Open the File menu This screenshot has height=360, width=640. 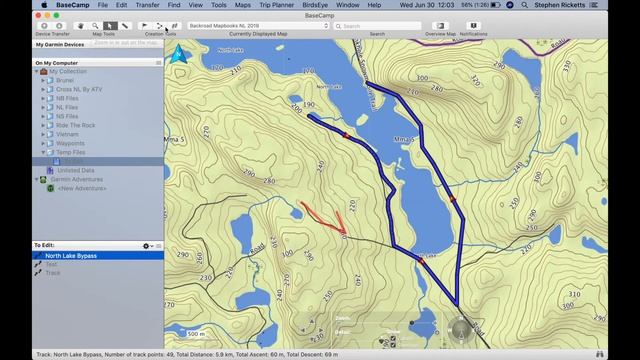(102, 5)
